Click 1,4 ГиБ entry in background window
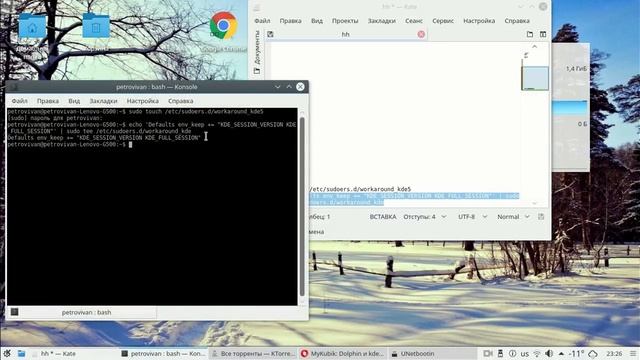The width and height of the screenshot is (640, 360). click(x=576, y=69)
